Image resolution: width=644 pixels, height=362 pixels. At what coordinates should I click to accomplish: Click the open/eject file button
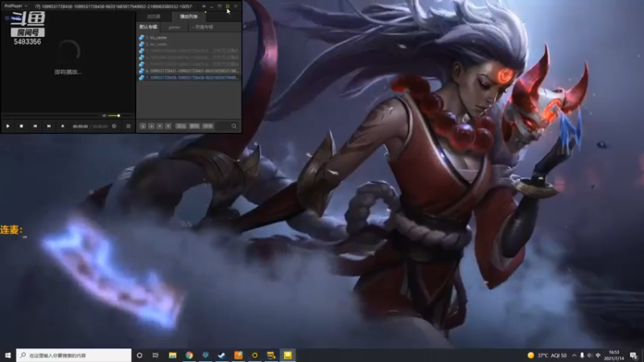[63, 126]
